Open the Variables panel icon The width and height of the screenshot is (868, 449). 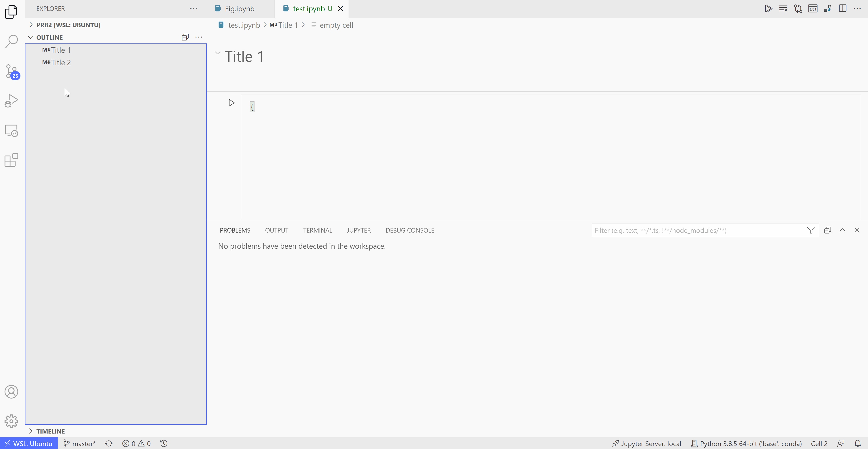pyautogui.click(x=813, y=8)
